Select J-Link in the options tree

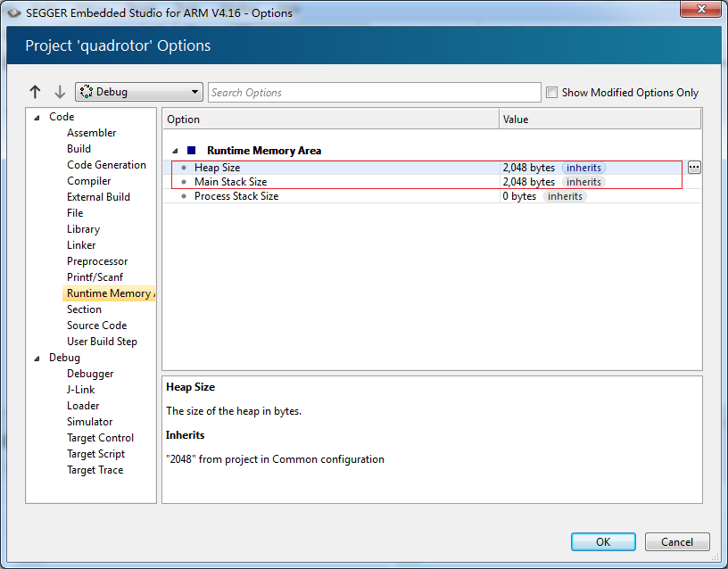coord(81,390)
